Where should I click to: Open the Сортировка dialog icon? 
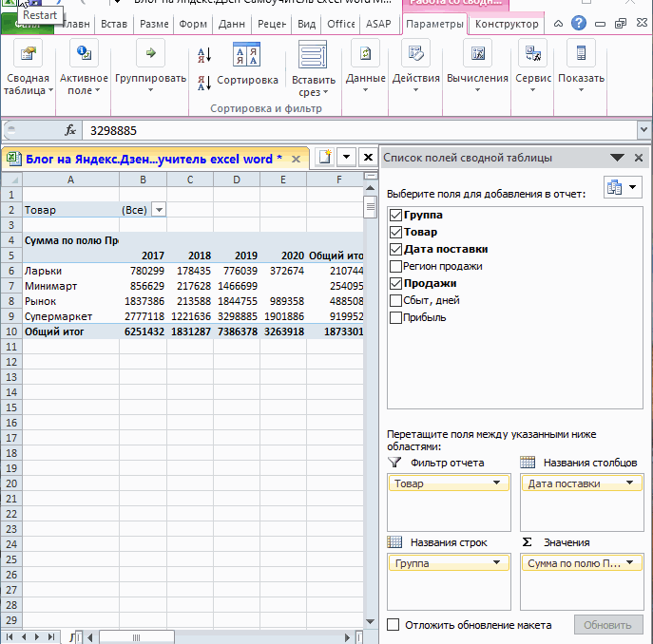(246, 54)
